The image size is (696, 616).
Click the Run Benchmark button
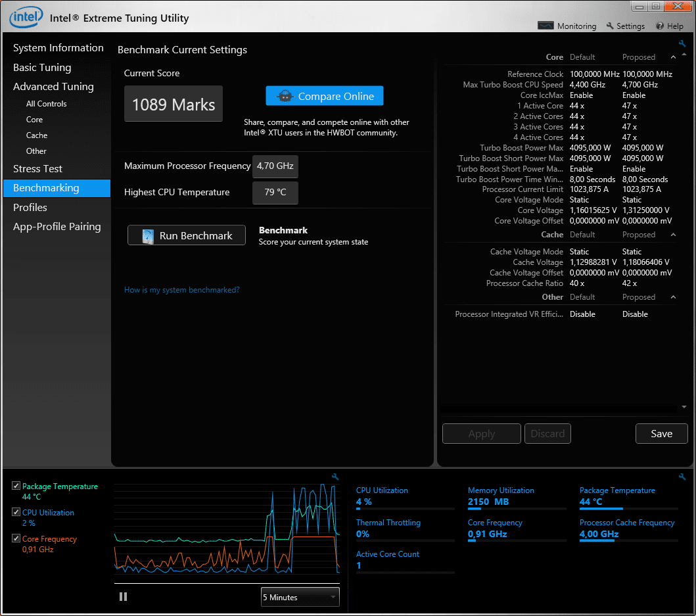click(187, 235)
